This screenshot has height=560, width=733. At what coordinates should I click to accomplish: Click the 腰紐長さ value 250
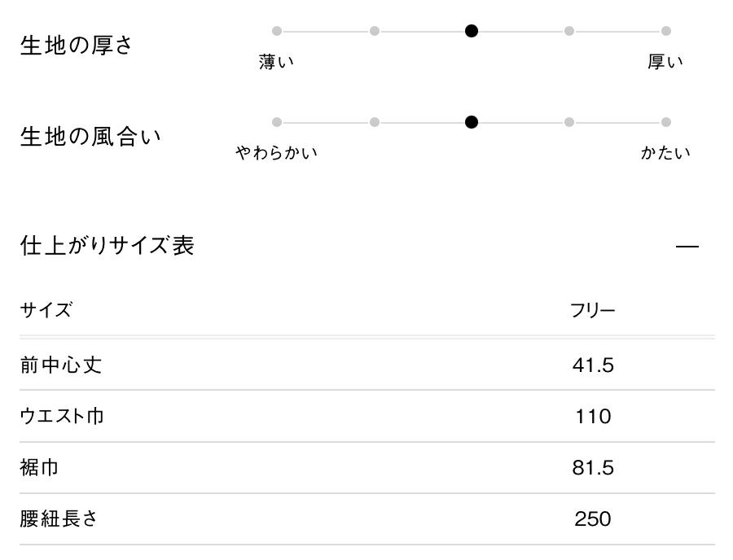(x=592, y=519)
